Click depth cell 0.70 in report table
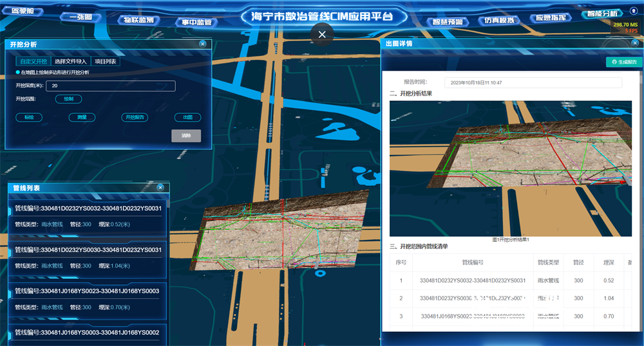This screenshot has height=346, width=644. [x=609, y=316]
